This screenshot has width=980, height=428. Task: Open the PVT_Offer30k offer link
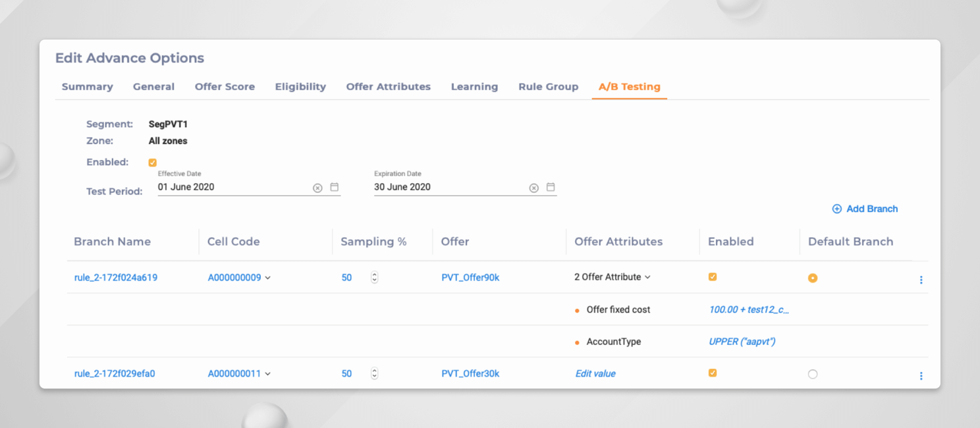(x=470, y=374)
